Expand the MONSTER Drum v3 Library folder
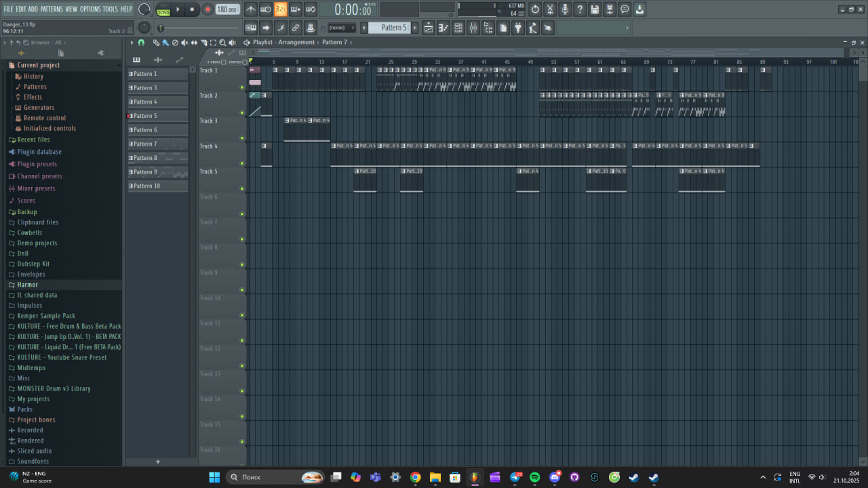 click(49, 388)
